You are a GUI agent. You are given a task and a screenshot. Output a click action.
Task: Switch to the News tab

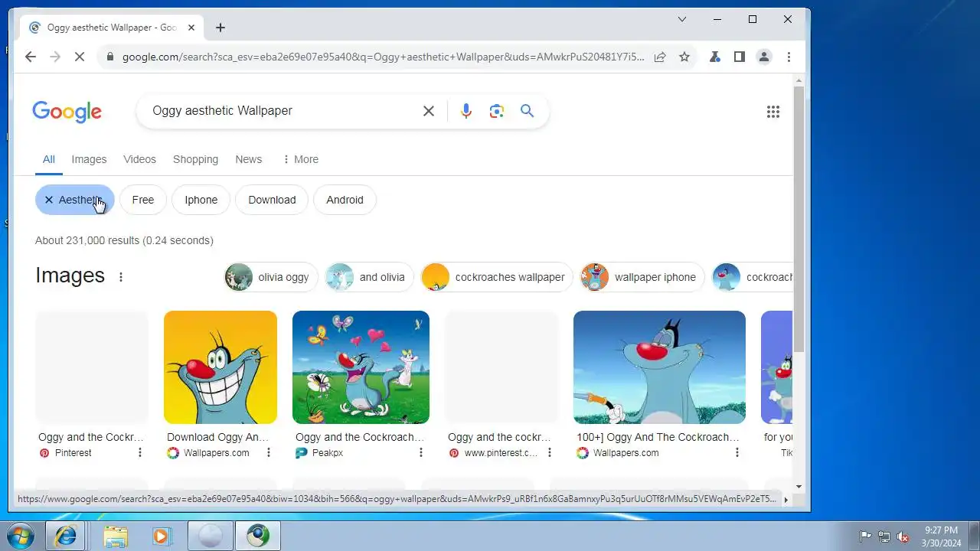248,159
